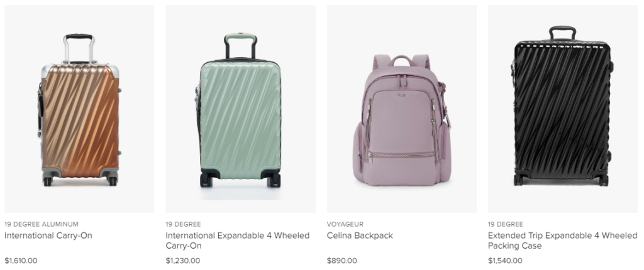644x270 pixels.
Task: Open the black Extended Trip packing case image
Action: [x=563, y=109]
